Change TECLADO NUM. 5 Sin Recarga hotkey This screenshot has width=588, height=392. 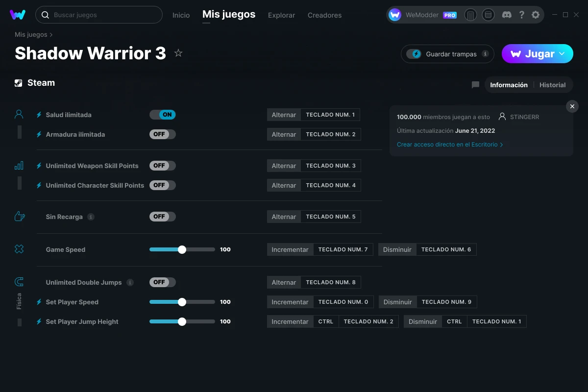(x=331, y=217)
